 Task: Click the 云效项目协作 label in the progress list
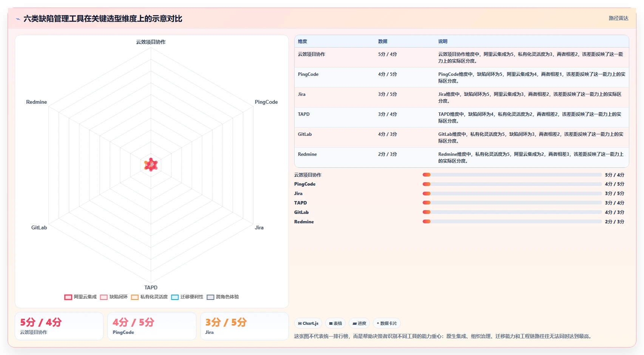[308, 175]
